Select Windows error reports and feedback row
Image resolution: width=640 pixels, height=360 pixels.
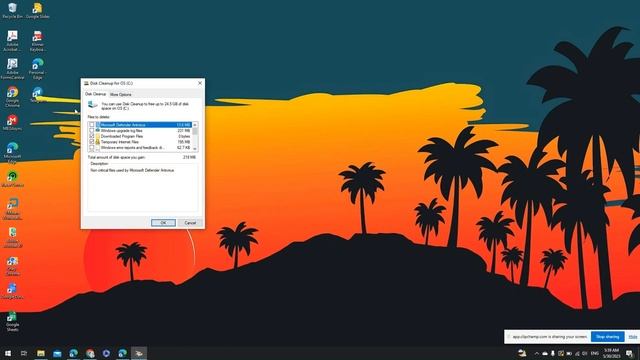(140, 148)
